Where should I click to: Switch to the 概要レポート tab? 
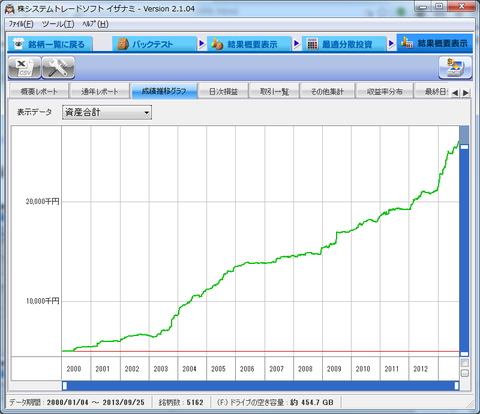(x=39, y=91)
